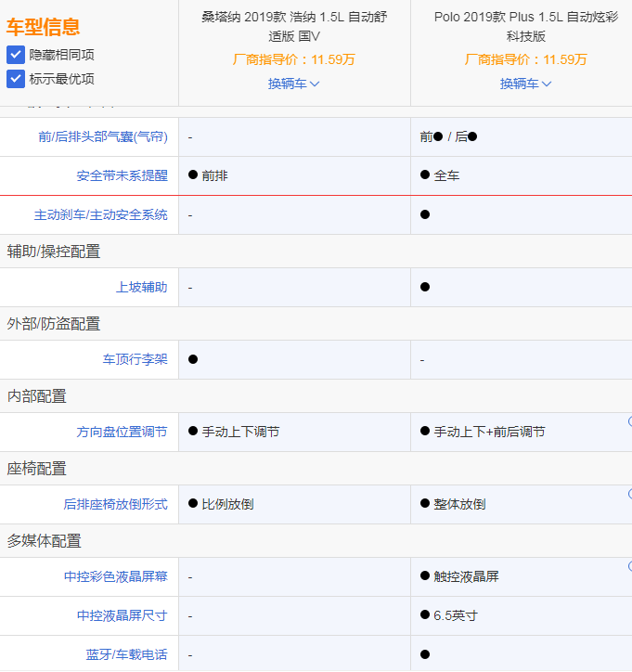The image size is (632, 672).
Task: Open the Polo 2019款 Plus model title link
Action: pos(525,26)
